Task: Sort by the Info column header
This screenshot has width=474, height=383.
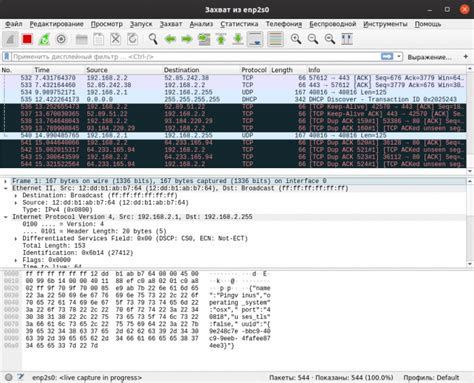Action: (x=387, y=70)
